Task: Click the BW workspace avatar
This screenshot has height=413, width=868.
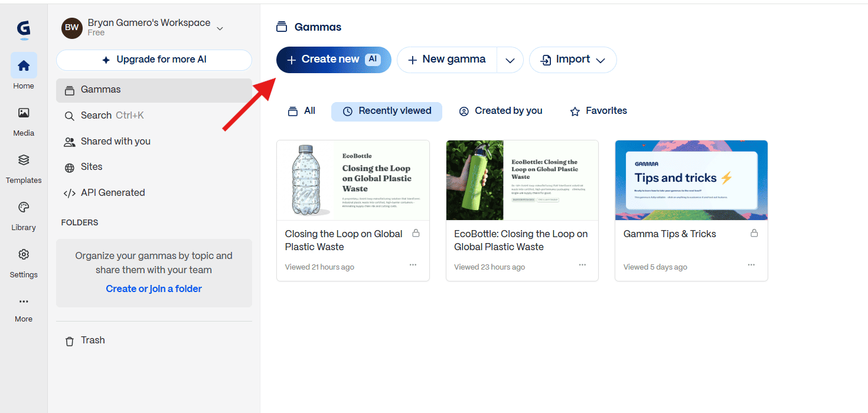Action: [x=72, y=28]
